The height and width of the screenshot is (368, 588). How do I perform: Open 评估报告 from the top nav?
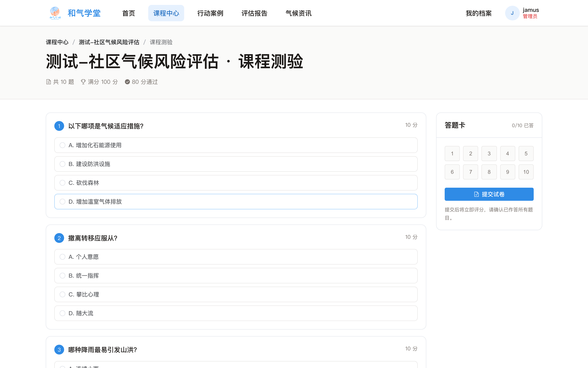point(254,13)
